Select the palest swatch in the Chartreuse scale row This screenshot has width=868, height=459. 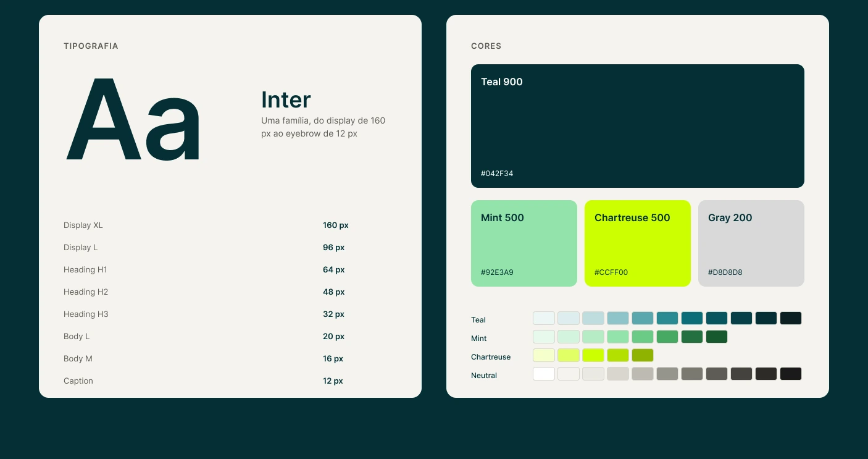pos(544,355)
